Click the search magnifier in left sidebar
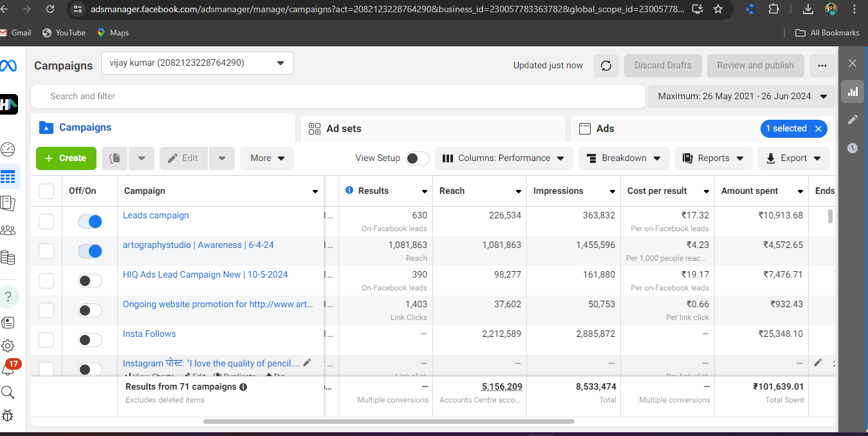Image resolution: width=868 pixels, height=436 pixels. click(x=8, y=392)
